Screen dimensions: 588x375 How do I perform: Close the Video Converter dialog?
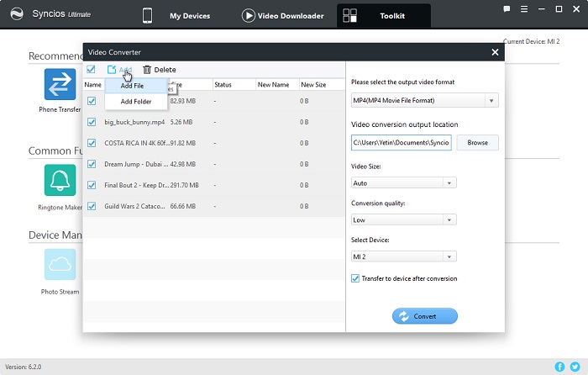[x=495, y=52]
